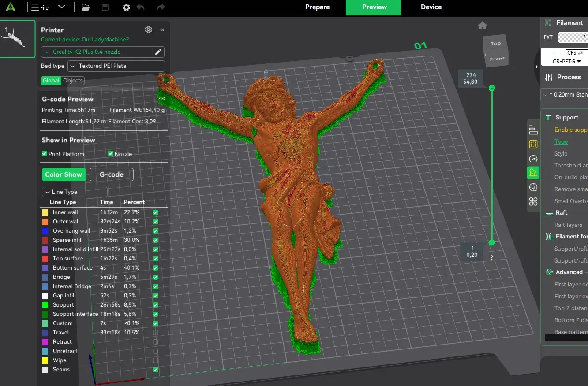The height and width of the screenshot is (386, 588).
Task: Click the upper layer slider handle
Action: point(492,88)
